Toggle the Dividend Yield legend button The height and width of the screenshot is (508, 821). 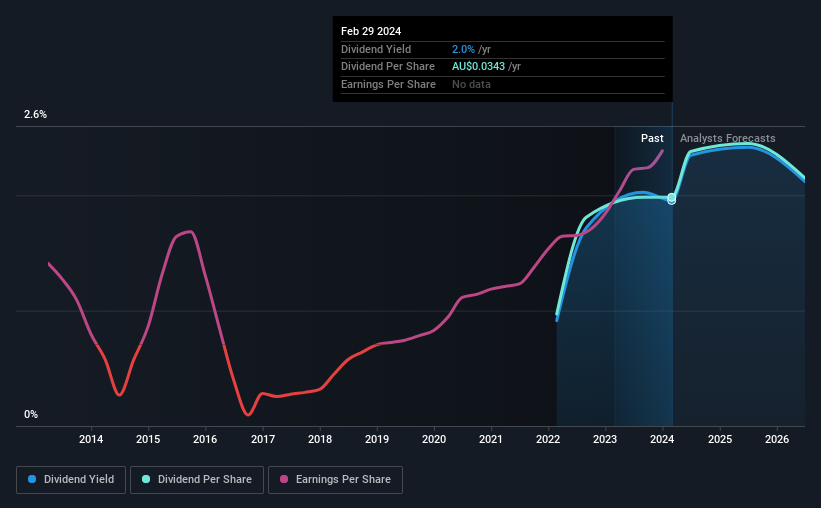pyautogui.click(x=71, y=480)
